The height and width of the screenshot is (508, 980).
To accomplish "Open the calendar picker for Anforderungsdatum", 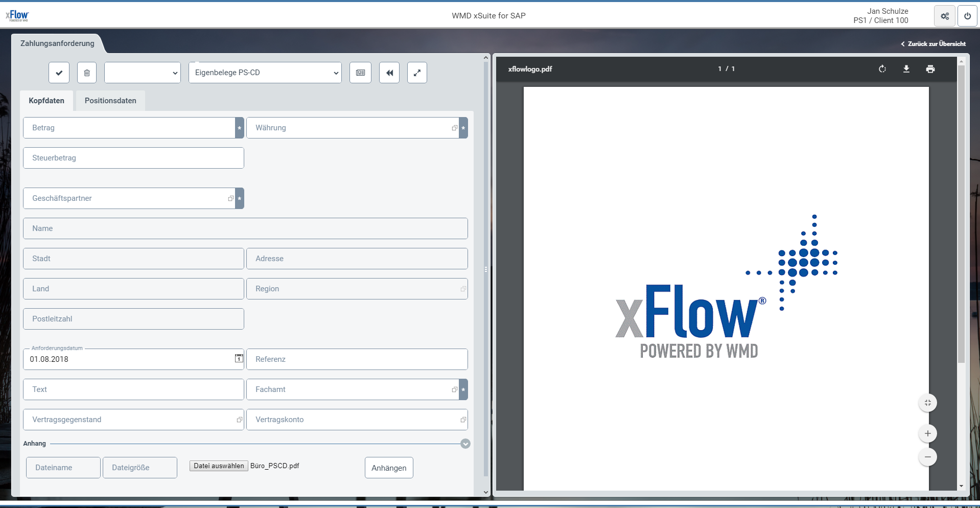I will (238, 359).
